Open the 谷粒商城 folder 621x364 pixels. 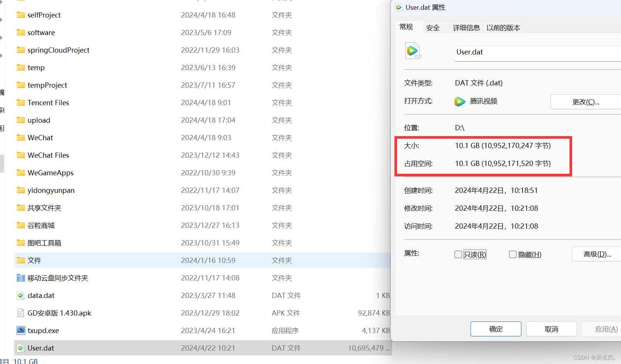point(41,225)
